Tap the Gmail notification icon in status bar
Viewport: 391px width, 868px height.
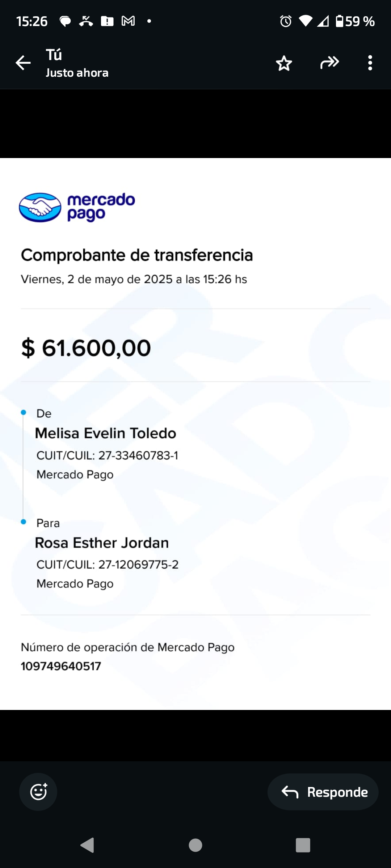[x=128, y=21]
